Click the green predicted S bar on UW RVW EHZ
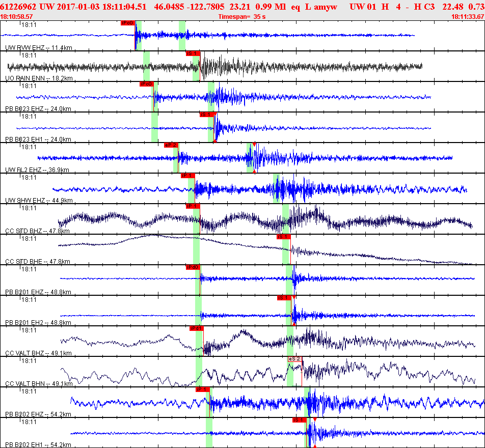This screenshot has height=448, width=485. [x=182, y=36]
